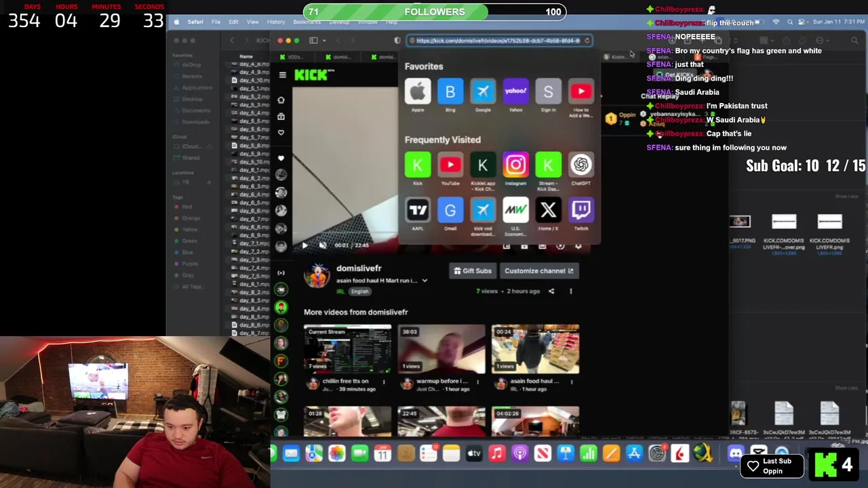Click the Safari address bar URL
The image size is (868, 488).
click(498, 41)
